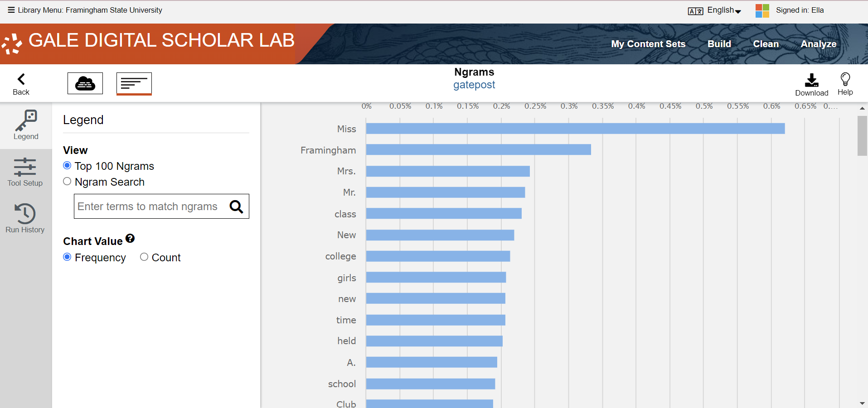Click the vertical scrollbar thumb
Image resolution: width=868 pixels, height=408 pixels.
pyautogui.click(x=862, y=136)
